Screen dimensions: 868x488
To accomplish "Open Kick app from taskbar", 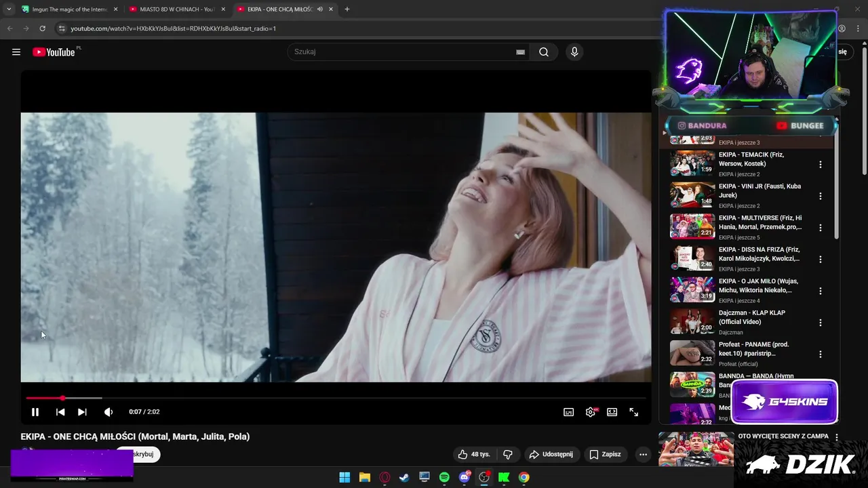I will coord(504,477).
